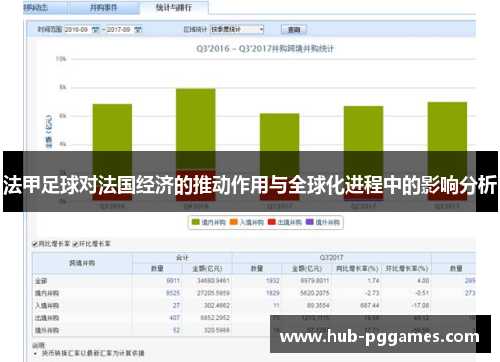Switch to the 统计与排行 tab
The height and width of the screenshot is (362, 500).
[x=173, y=7]
